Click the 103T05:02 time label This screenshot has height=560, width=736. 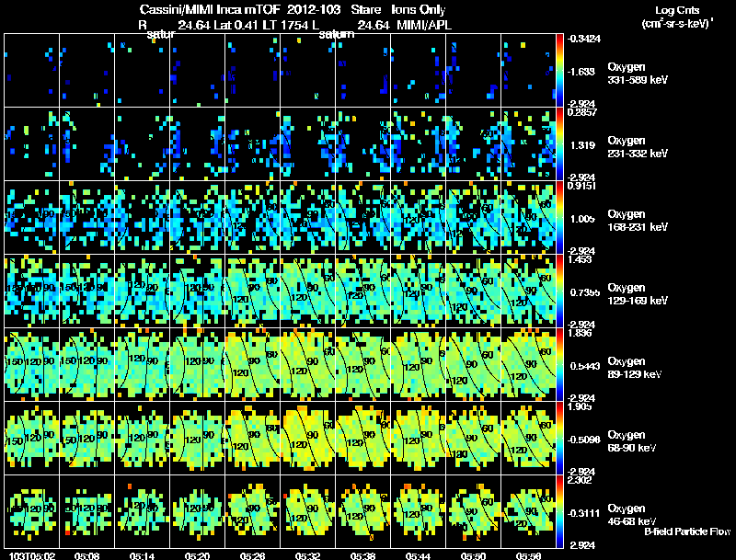tap(32, 555)
